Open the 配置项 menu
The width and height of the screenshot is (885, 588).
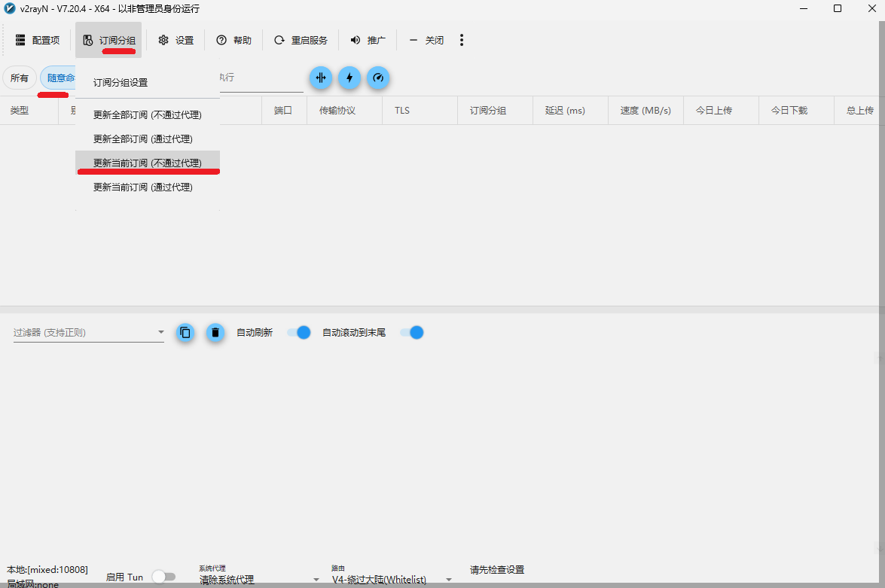tap(37, 40)
